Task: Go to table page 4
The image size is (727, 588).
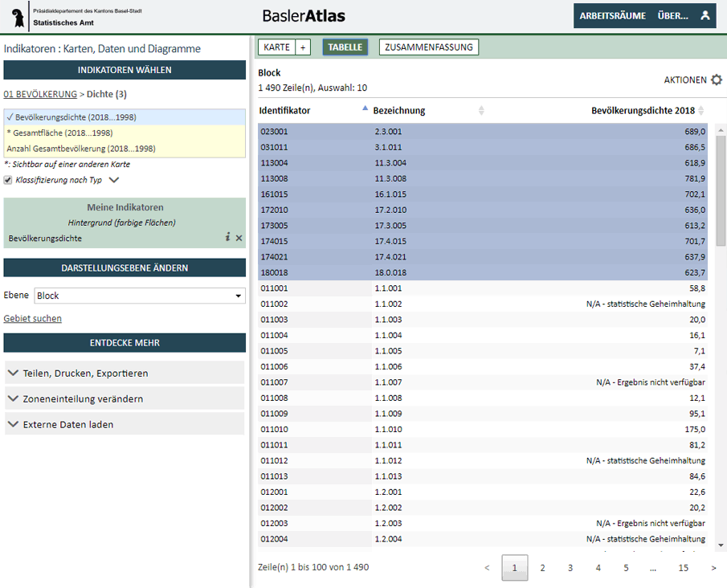Action: 598,568
